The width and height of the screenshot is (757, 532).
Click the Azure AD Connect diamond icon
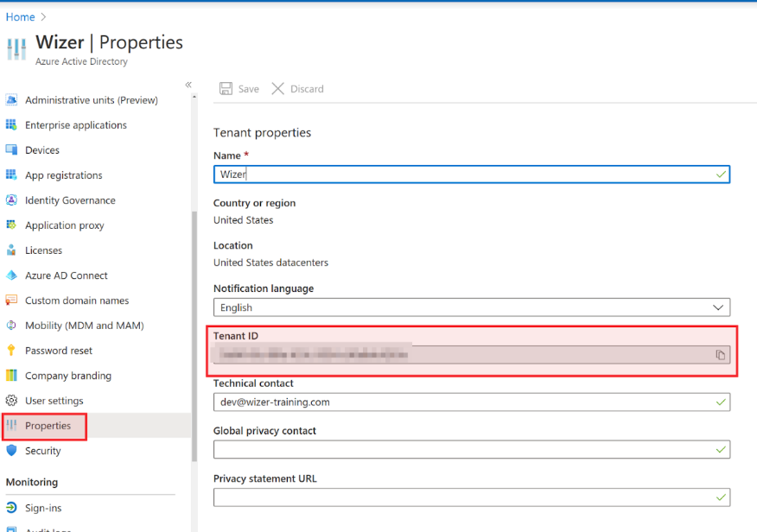click(11, 275)
